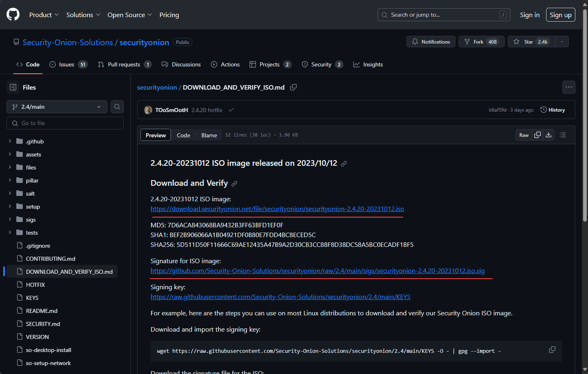
Task: Open the securityonion ISO download link
Action: [277, 209]
